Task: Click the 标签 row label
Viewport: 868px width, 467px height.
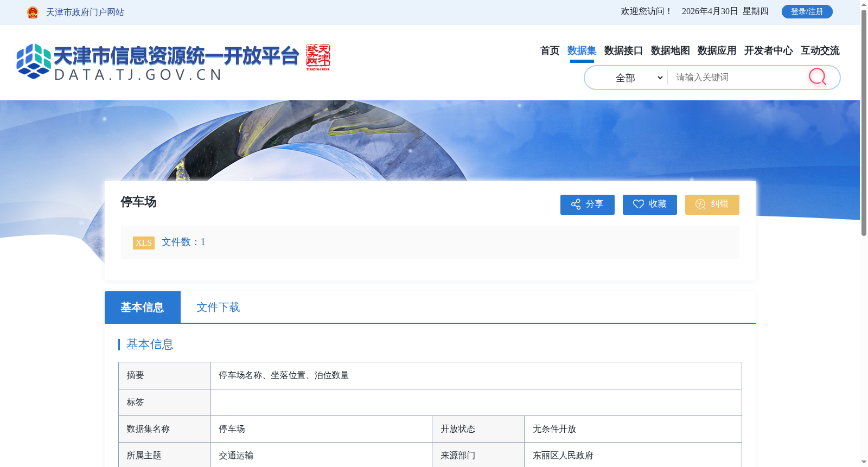Action: tap(135, 402)
